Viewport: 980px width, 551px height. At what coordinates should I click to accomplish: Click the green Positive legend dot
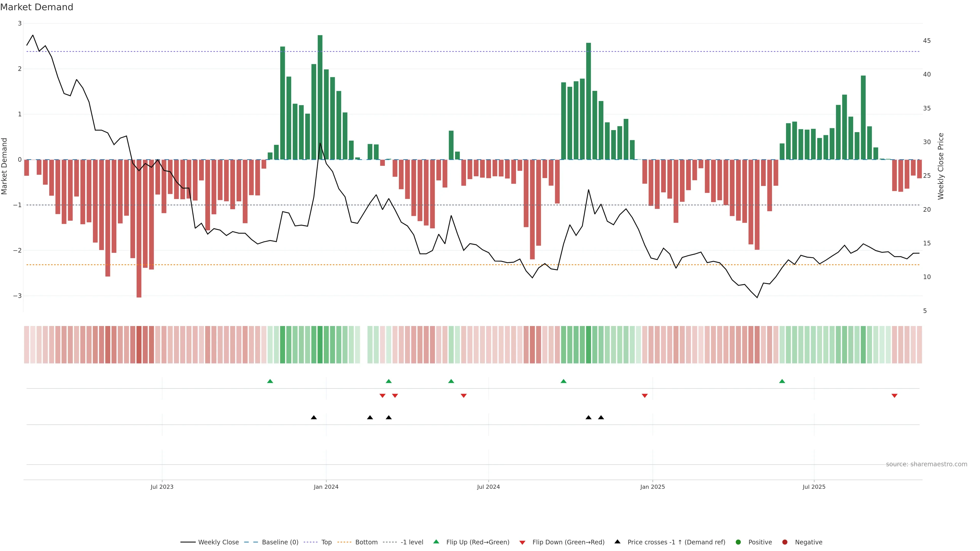738,542
